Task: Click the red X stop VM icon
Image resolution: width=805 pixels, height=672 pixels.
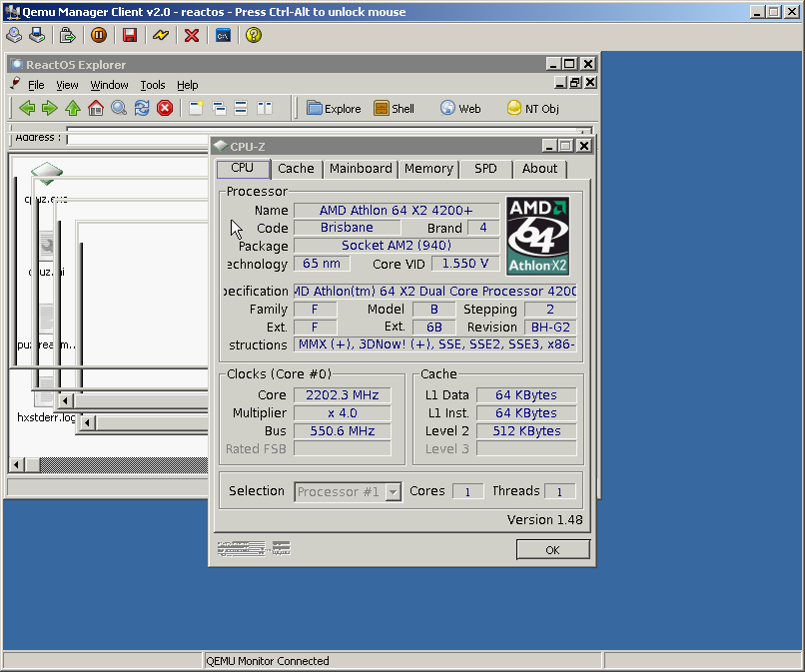Action: (192, 35)
